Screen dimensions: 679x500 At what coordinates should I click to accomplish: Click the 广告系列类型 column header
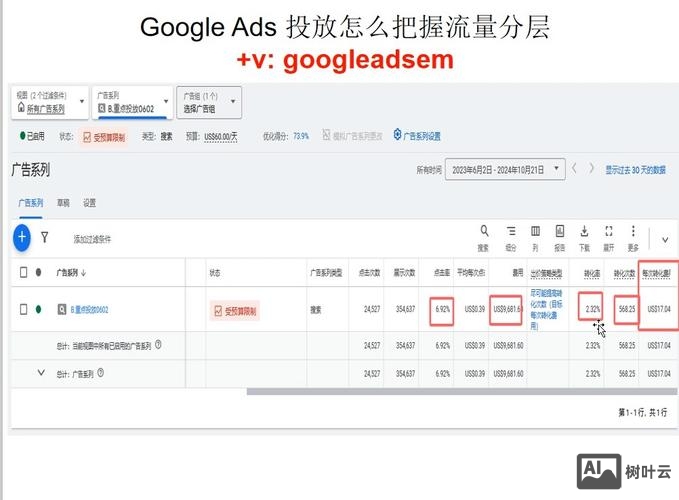(x=326, y=272)
